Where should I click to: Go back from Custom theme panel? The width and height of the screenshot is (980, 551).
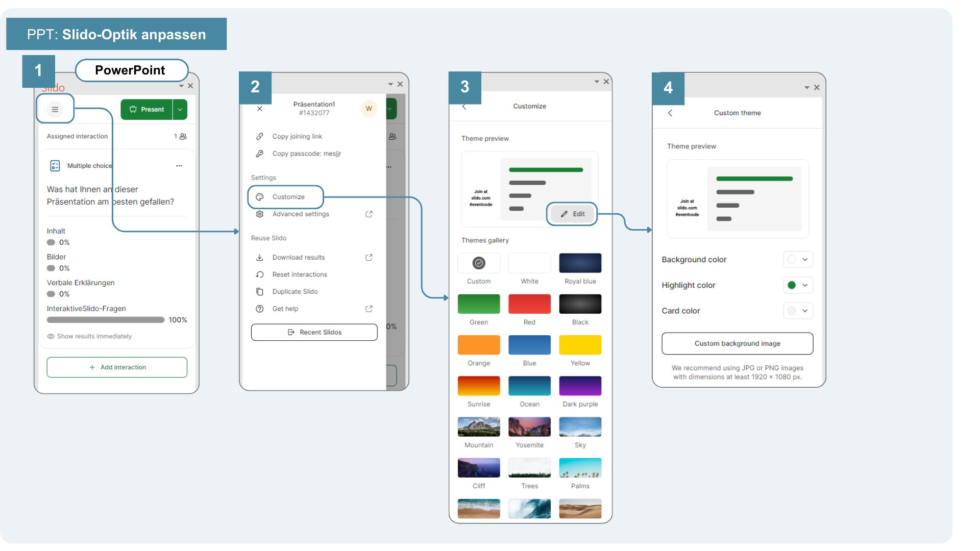(670, 113)
